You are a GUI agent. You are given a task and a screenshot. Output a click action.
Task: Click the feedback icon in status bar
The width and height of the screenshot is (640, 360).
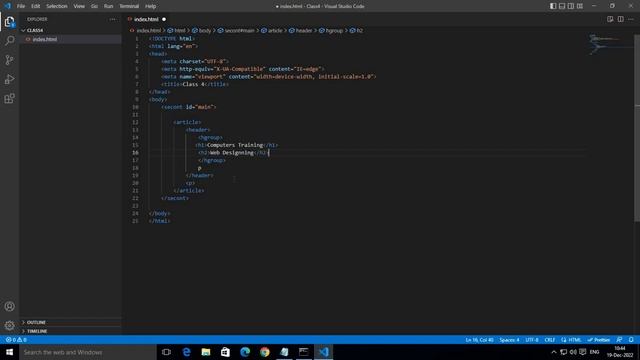click(x=619, y=340)
